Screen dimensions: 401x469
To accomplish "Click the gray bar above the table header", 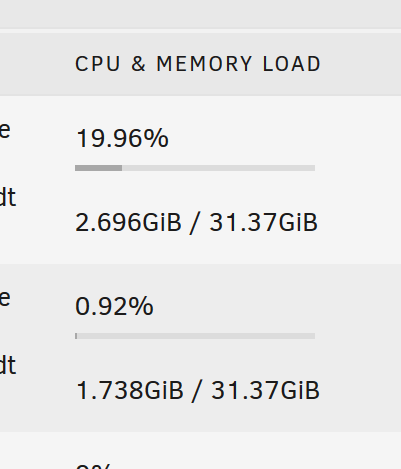I will tap(200, 14).
